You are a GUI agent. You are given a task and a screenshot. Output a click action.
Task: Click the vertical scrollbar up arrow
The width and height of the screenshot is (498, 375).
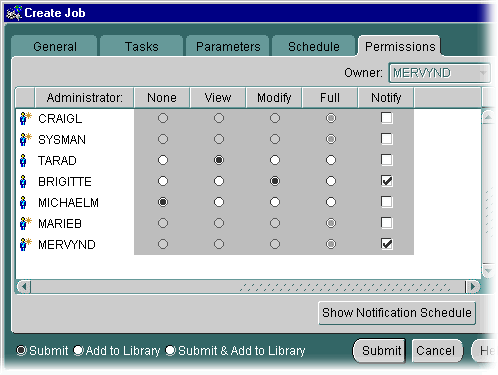pyautogui.click(x=488, y=117)
